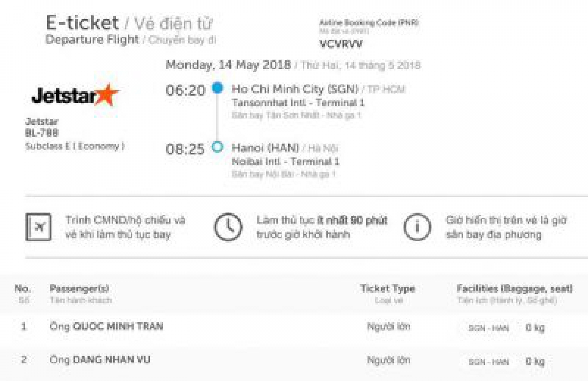Click departure time 06:20
Viewport: 588px width, 381px height.
[x=185, y=91]
